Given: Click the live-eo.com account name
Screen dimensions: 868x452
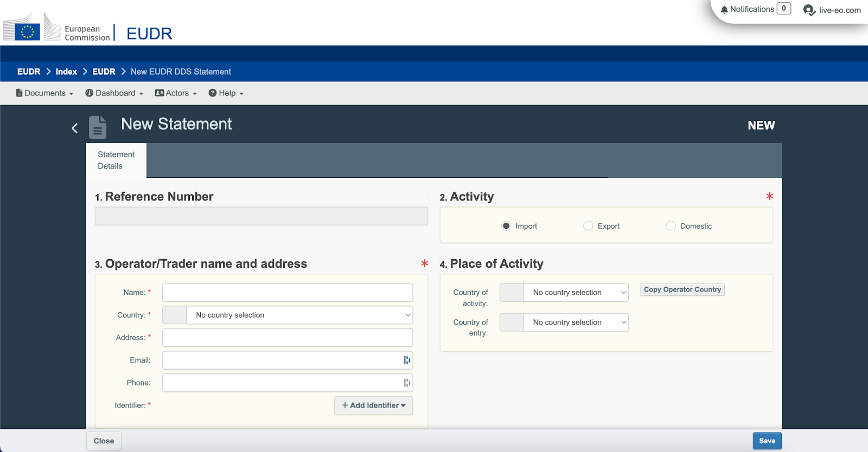Looking at the screenshot, I should (840, 10).
